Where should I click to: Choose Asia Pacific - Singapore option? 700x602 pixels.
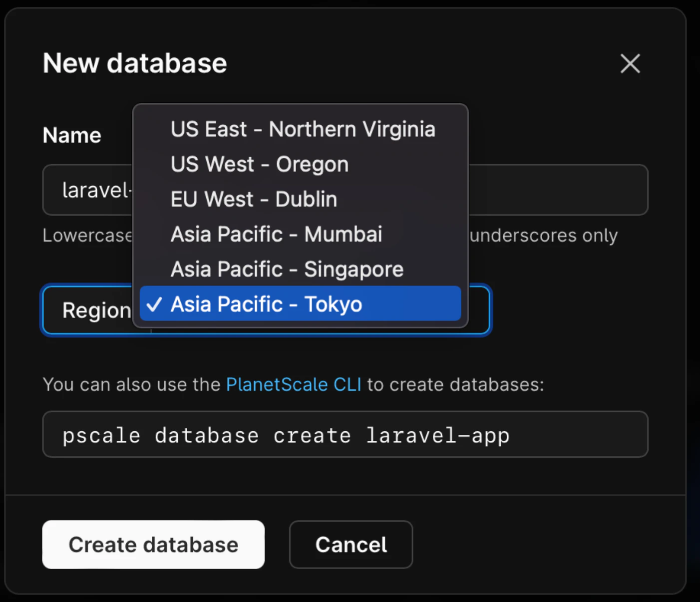(300, 269)
